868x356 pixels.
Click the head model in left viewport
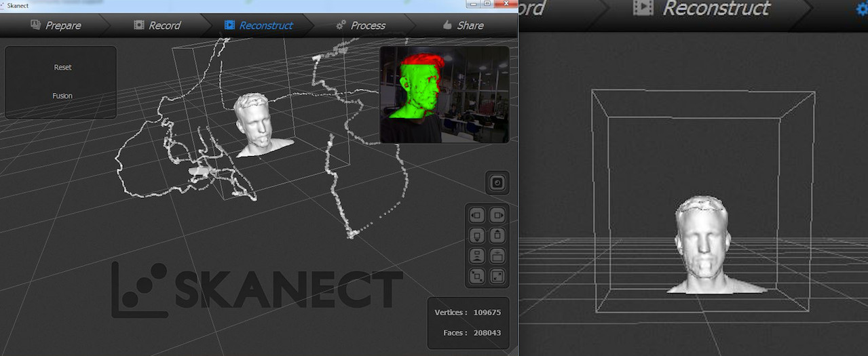point(260,125)
